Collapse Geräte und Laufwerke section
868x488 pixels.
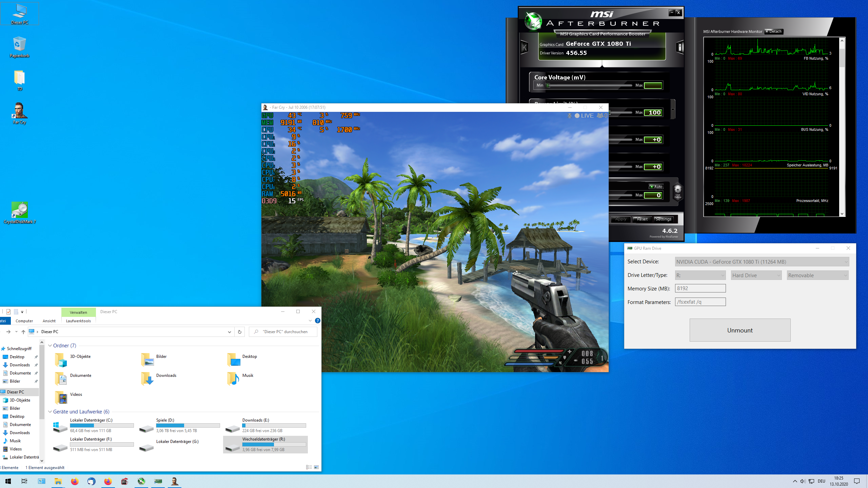tap(50, 412)
